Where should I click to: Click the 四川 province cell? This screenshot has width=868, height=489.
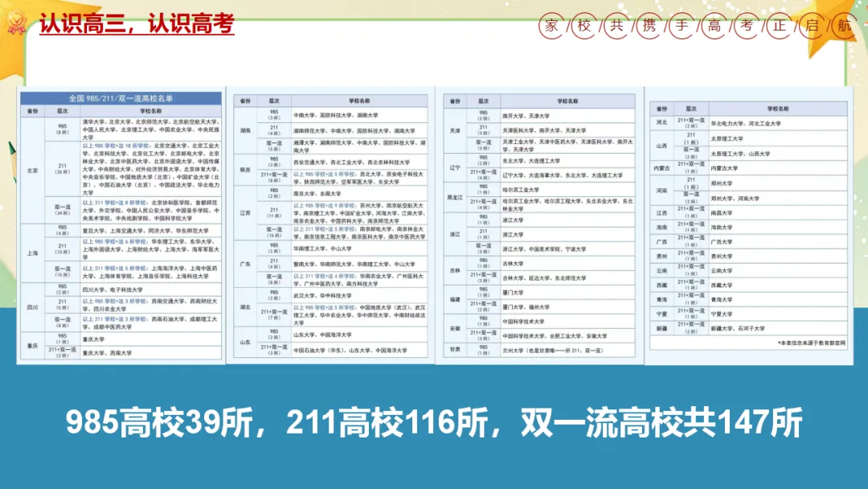tap(33, 306)
